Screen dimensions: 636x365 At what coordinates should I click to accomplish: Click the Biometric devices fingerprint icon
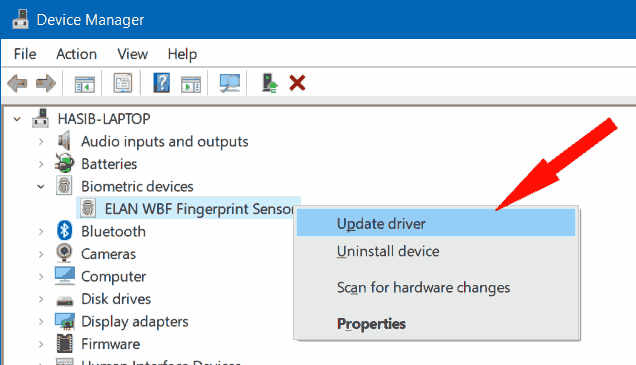tap(64, 186)
